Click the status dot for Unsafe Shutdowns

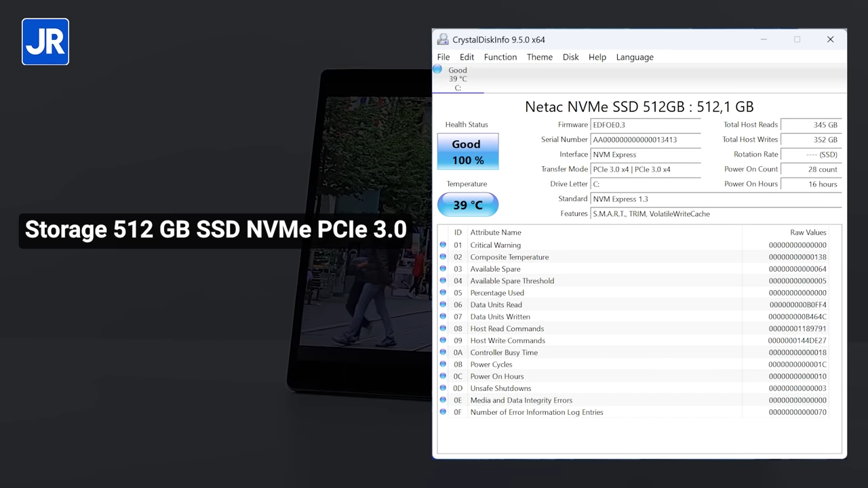tap(443, 388)
